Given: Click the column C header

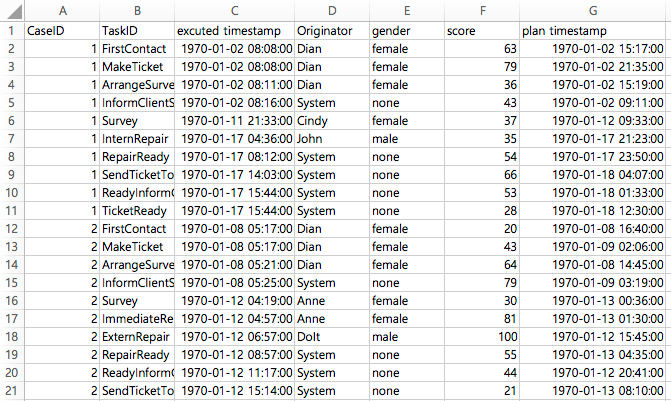Looking at the screenshot, I should point(234,10).
